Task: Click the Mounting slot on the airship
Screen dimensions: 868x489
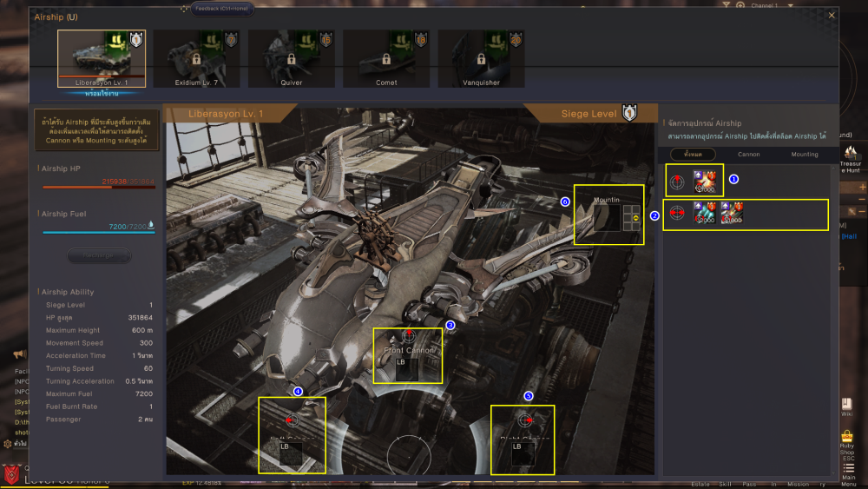Action: [x=607, y=218]
